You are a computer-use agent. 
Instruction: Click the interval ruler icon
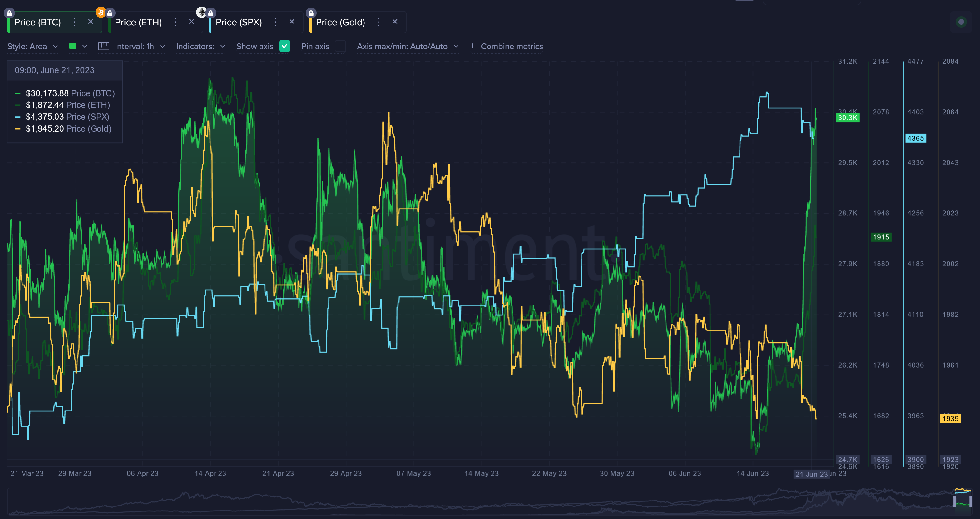pos(103,46)
